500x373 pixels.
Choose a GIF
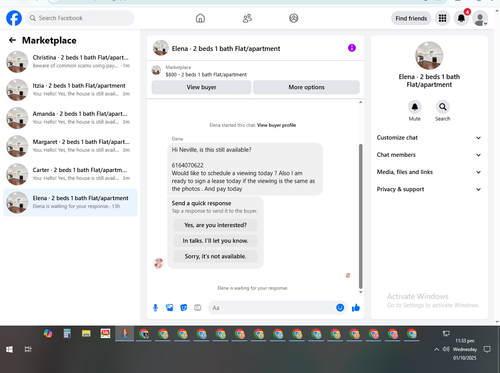click(x=198, y=308)
